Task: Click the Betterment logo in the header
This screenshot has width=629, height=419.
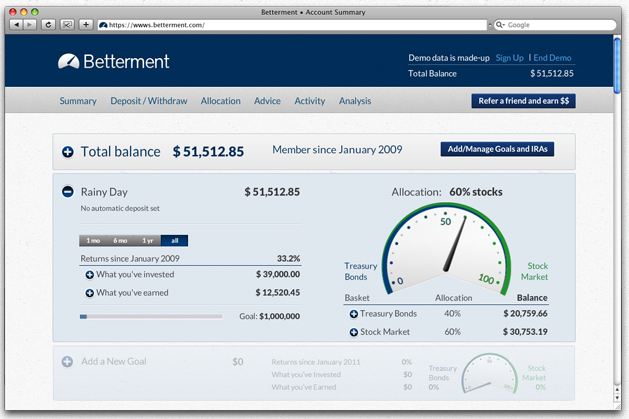Action: click(x=114, y=61)
